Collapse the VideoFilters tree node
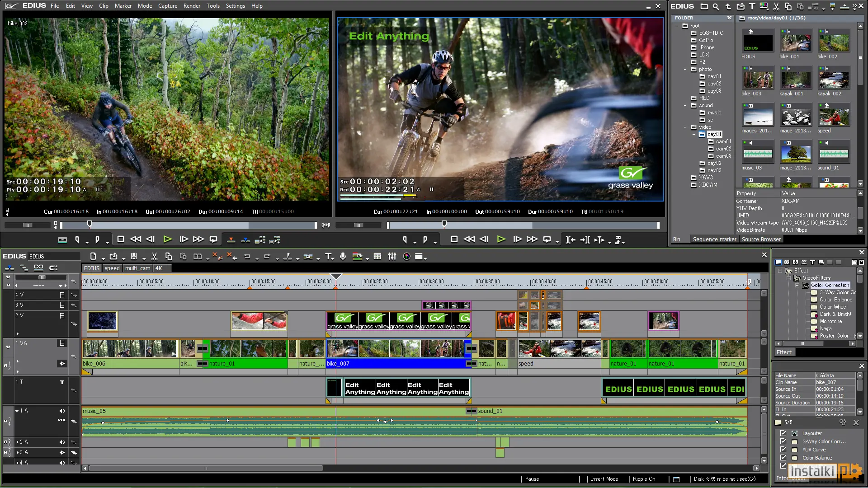 [789, 278]
